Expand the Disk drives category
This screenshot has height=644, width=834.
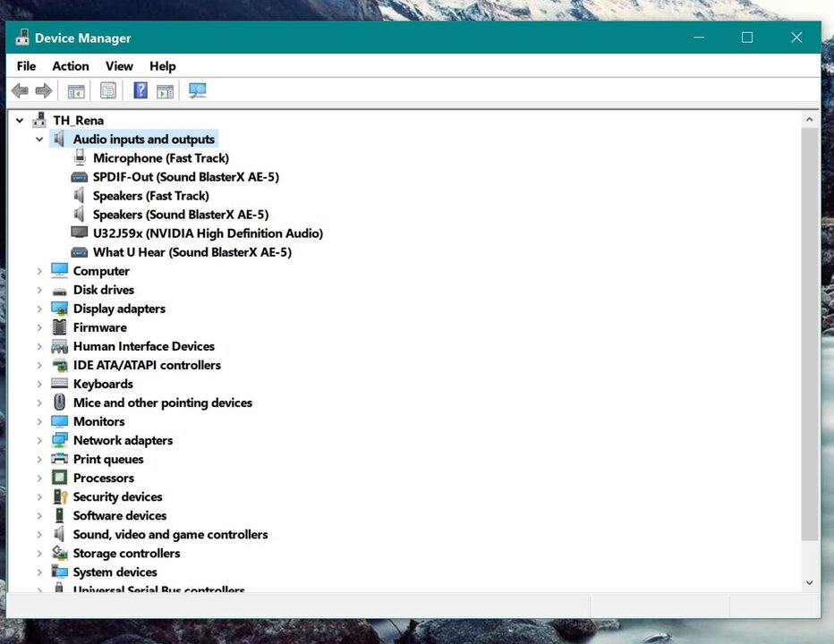(39, 290)
